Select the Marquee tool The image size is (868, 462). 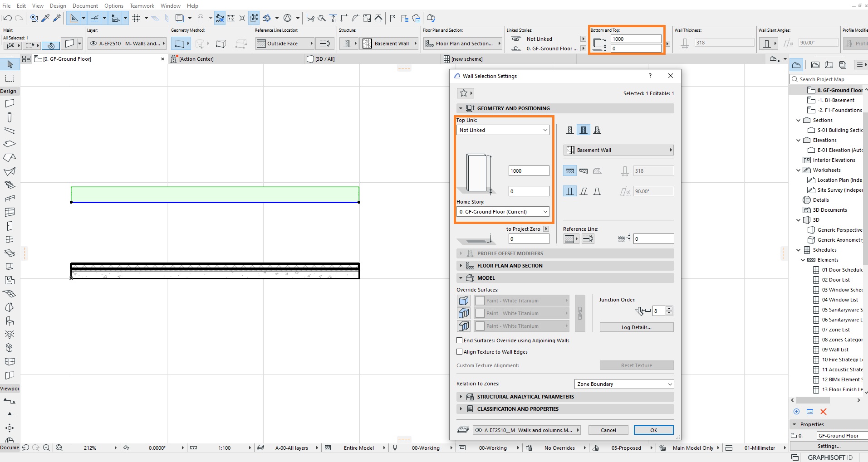[x=10, y=78]
